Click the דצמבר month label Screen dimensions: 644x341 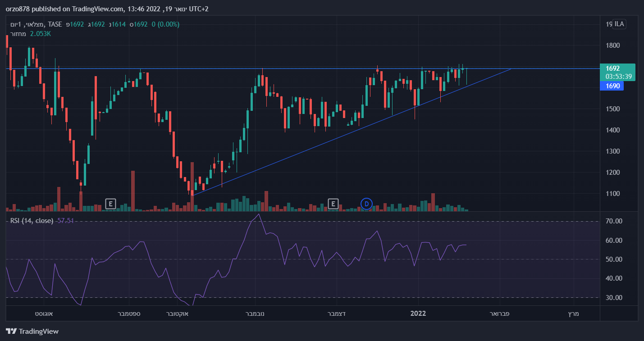coord(336,313)
